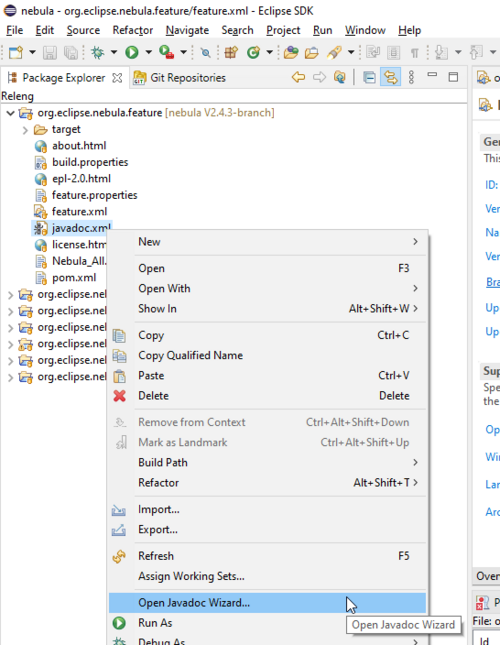Choose Copy Qualified Name from context menu
Viewport: 500px width, 645px height.
pyautogui.click(x=267, y=355)
